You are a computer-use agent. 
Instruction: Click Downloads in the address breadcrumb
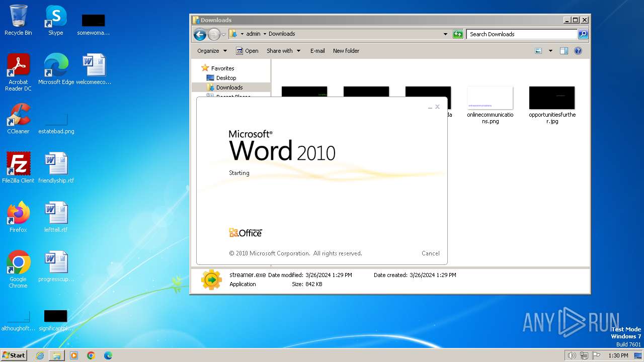tap(282, 34)
